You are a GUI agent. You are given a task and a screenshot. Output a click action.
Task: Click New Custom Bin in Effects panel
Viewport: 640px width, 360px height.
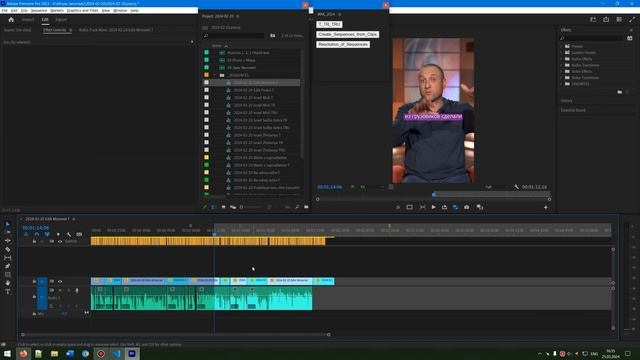[620, 92]
